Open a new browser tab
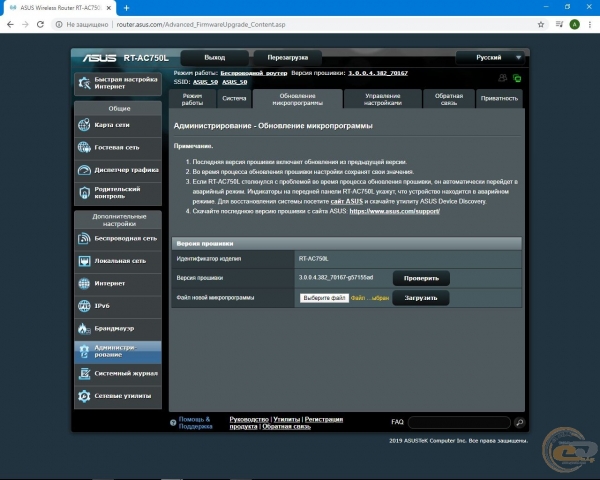 pos(126,8)
